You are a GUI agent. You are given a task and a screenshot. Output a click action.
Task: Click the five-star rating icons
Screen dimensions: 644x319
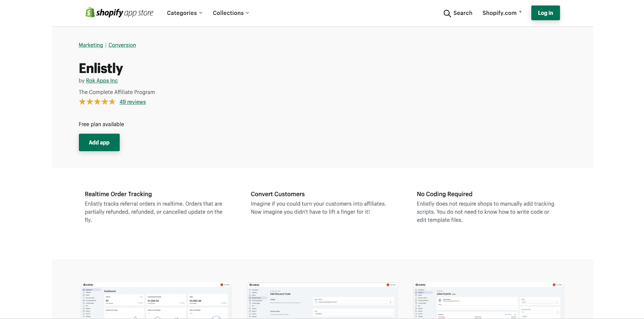click(97, 102)
